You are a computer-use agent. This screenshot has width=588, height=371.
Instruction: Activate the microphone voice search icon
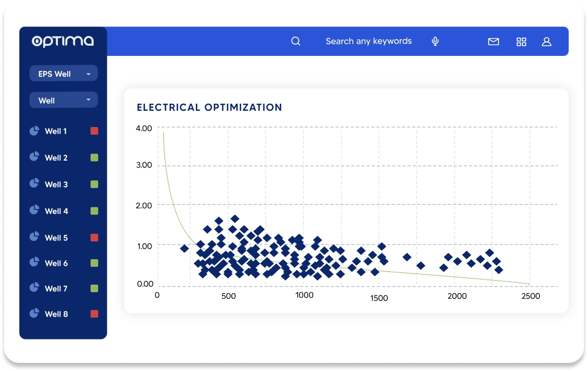tap(435, 41)
